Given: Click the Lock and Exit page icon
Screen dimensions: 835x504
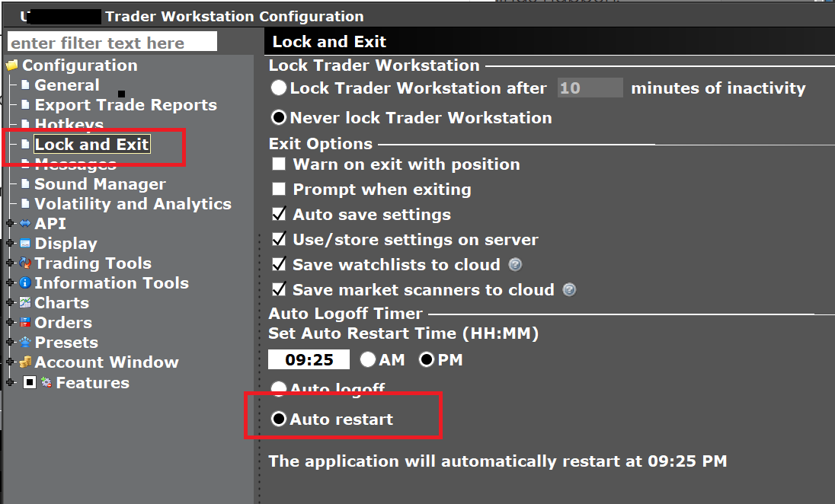Looking at the screenshot, I should click(x=25, y=144).
